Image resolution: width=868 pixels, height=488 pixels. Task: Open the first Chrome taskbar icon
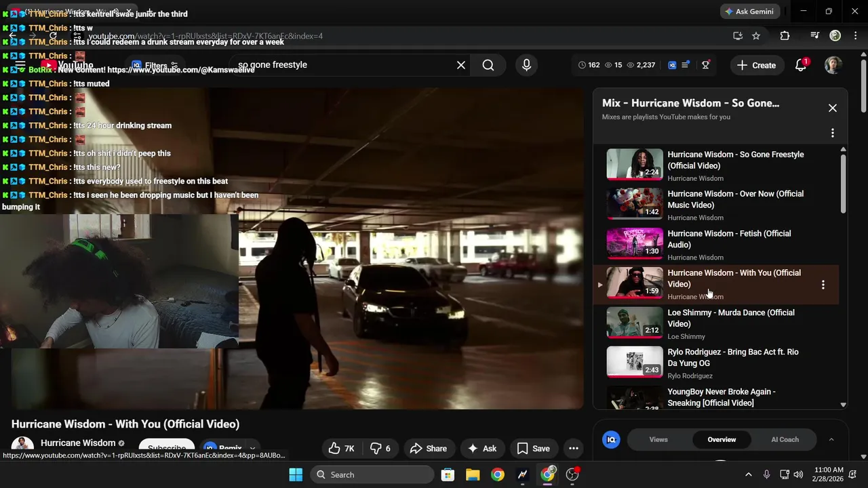pos(498,474)
